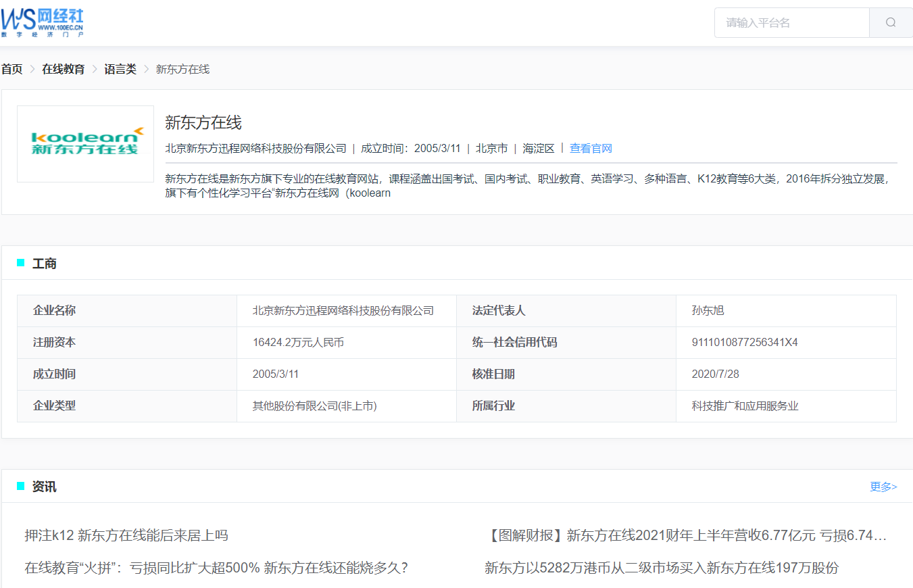
Task: Select credit code 9111010877256341X4
Action: [745, 343]
